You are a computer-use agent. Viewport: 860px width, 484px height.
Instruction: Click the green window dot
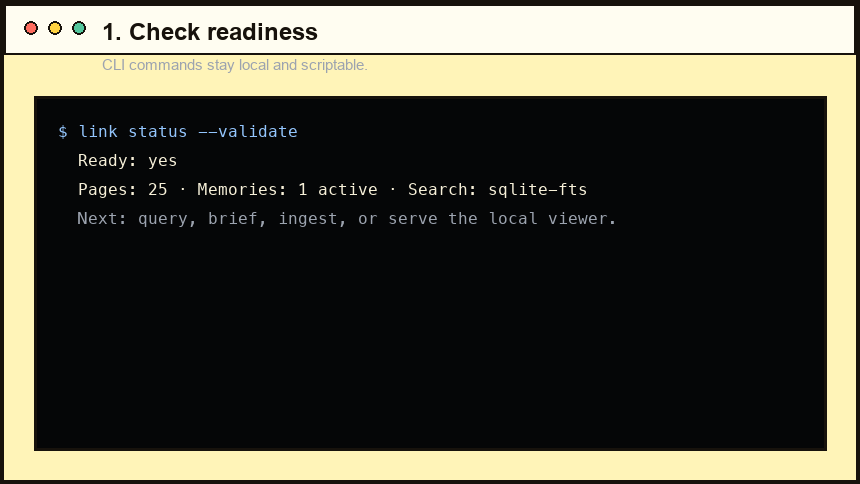pyautogui.click(x=79, y=28)
